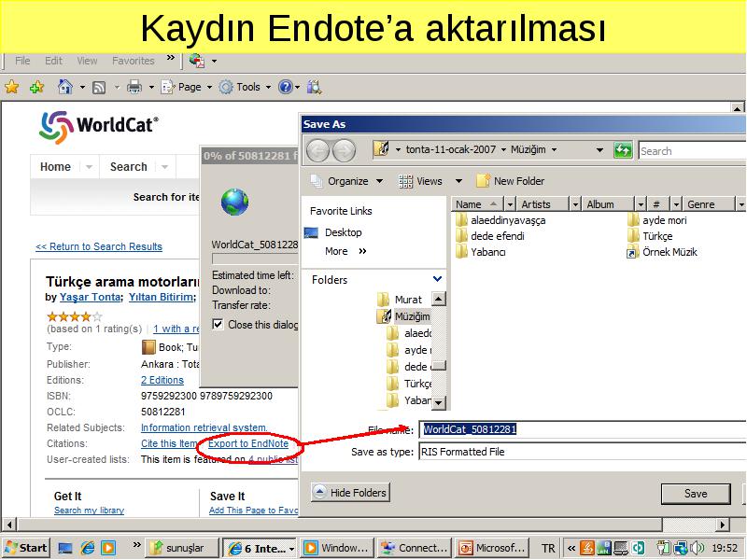
Task: Follow the Return to Search Results link
Action: coord(99,246)
